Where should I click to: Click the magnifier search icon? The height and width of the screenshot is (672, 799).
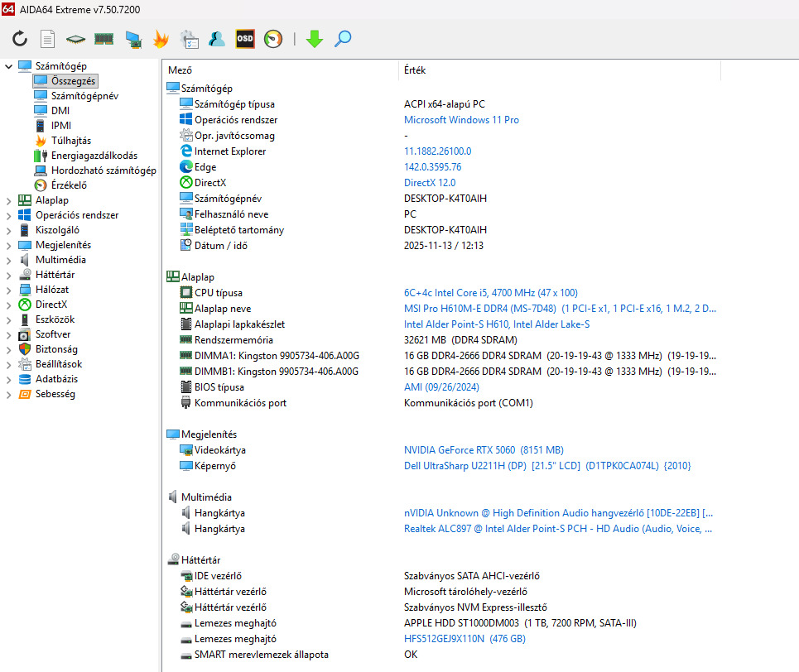click(x=343, y=39)
